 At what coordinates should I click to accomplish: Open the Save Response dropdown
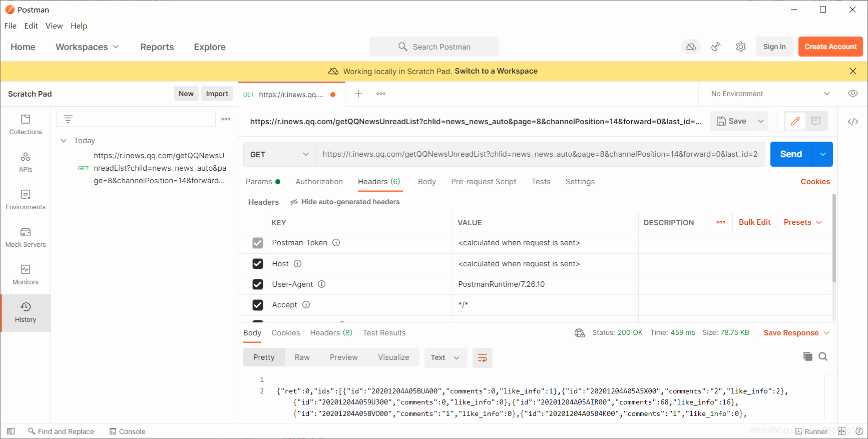[796, 333]
